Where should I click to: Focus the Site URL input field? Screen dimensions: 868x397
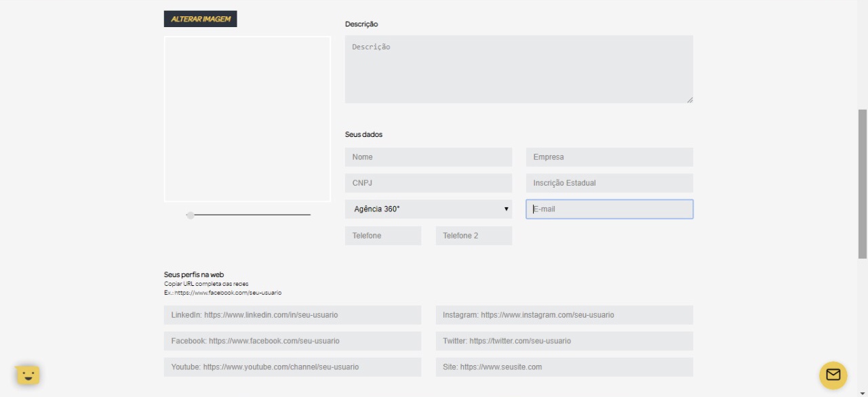pos(564,367)
